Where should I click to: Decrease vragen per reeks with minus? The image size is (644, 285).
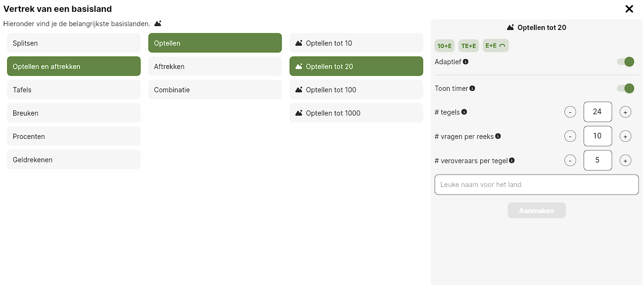pos(570,137)
